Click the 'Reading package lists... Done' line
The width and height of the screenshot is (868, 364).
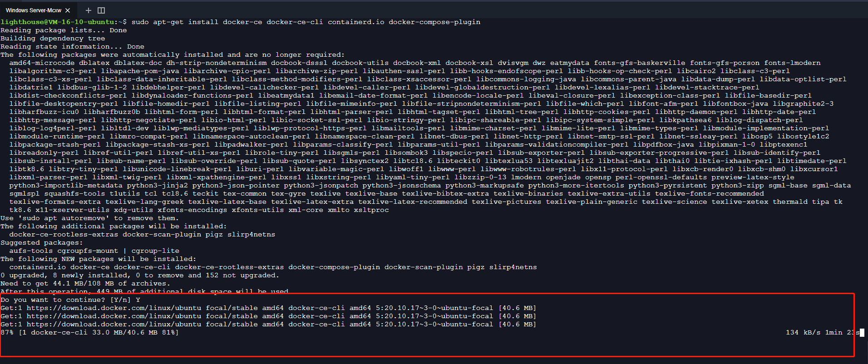pyautogui.click(x=64, y=30)
